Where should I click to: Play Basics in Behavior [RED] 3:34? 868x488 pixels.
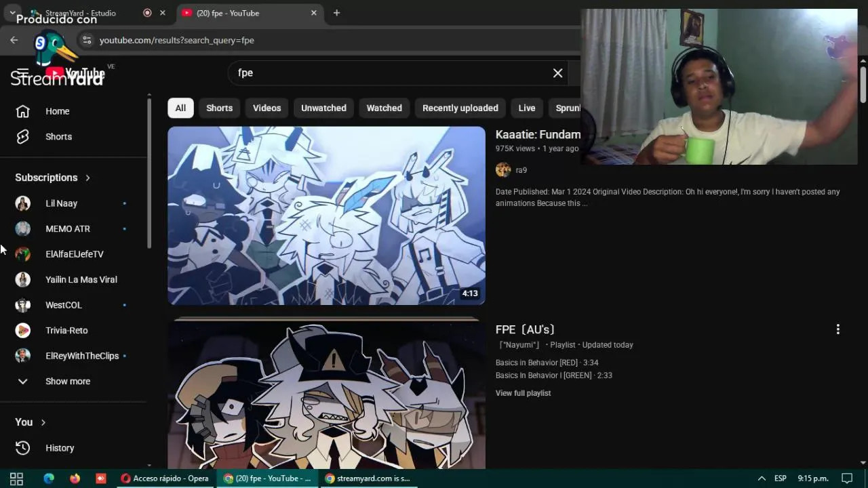tap(547, 363)
